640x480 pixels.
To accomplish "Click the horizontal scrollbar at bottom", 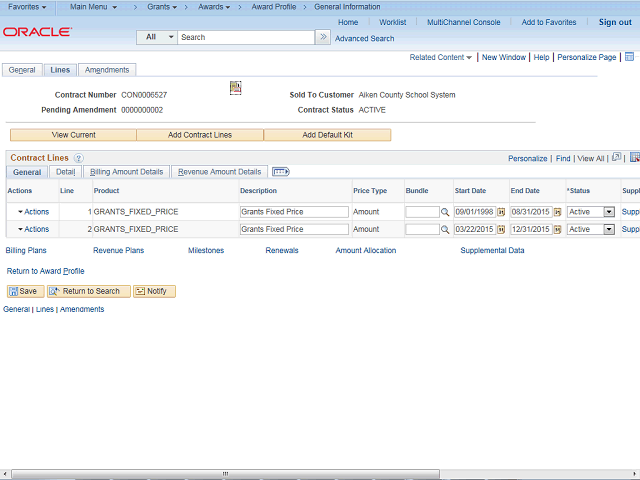I will tap(225, 474).
